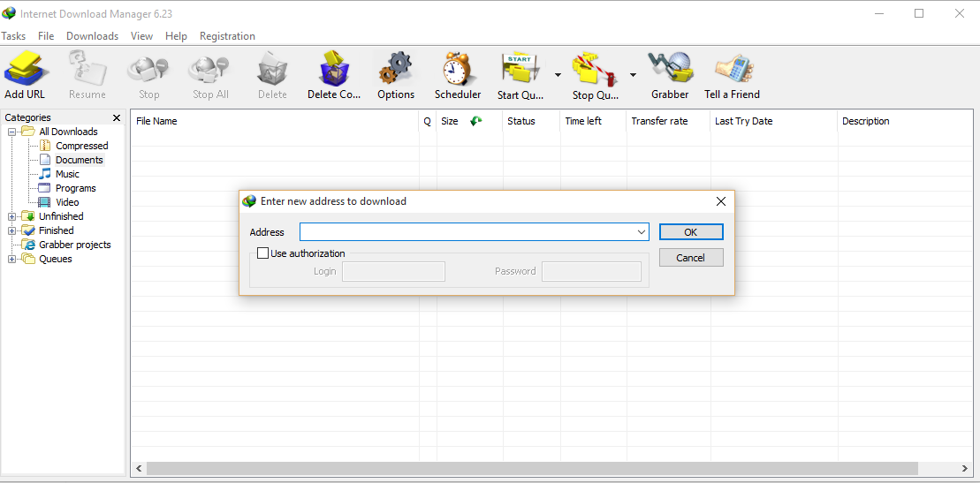The width and height of the screenshot is (980, 483).
Task: Open the Stop Queue dropdown arrow
Action: click(x=633, y=75)
